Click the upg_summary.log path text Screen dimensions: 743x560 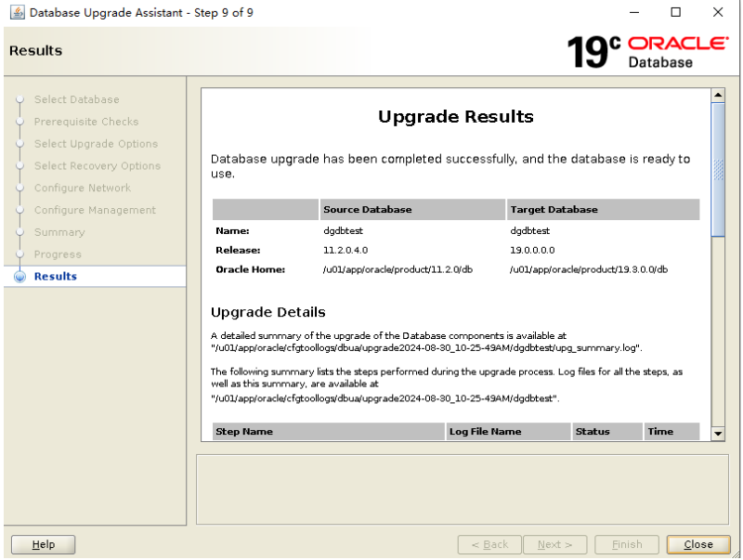pos(426,348)
